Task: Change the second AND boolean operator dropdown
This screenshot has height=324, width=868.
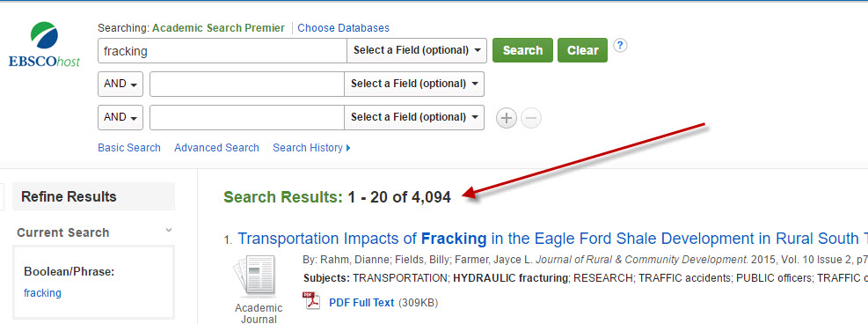Action: coord(120,117)
